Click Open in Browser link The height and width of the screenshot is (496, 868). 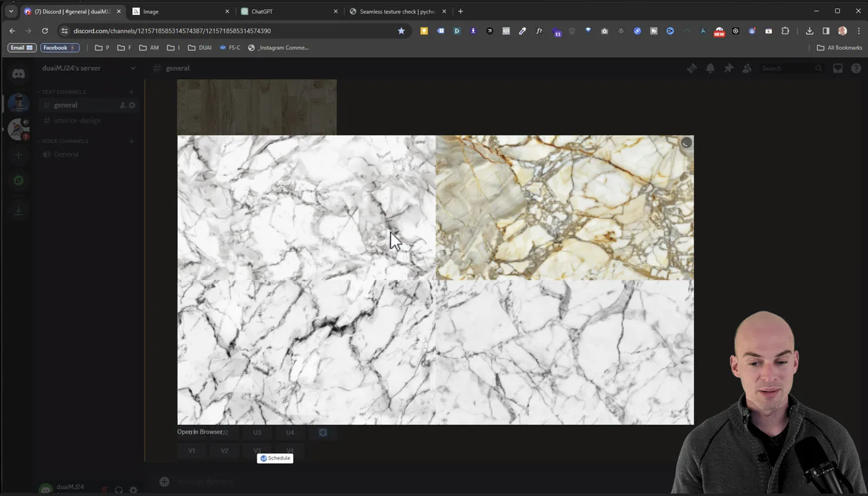point(198,432)
